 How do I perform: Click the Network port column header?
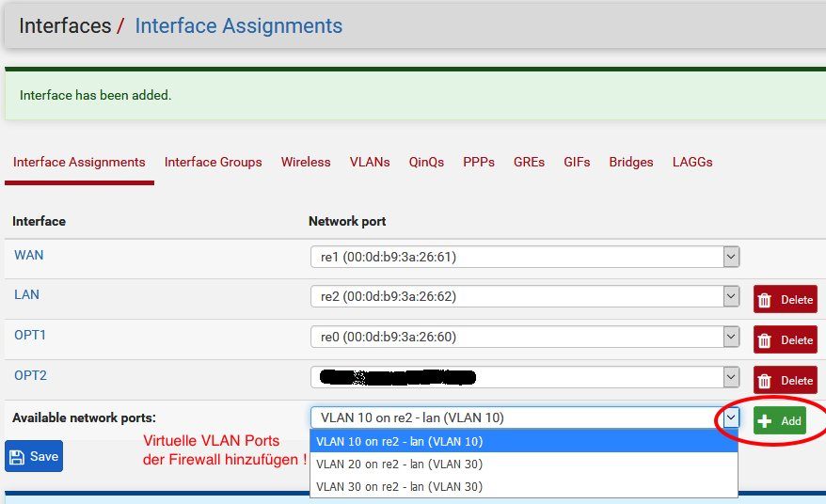pyautogui.click(x=347, y=221)
